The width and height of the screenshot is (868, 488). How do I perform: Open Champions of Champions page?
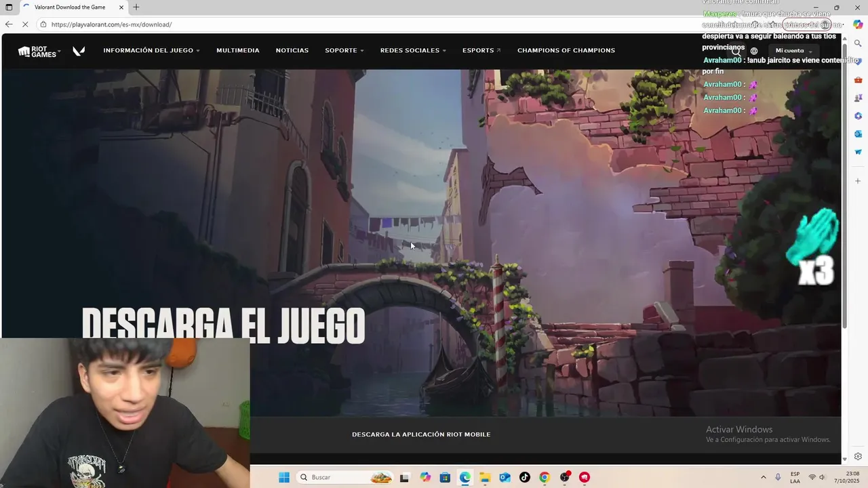pos(566,50)
